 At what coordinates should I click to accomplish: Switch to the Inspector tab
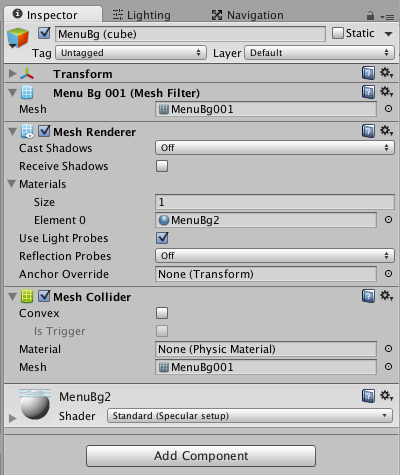(x=53, y=15)
